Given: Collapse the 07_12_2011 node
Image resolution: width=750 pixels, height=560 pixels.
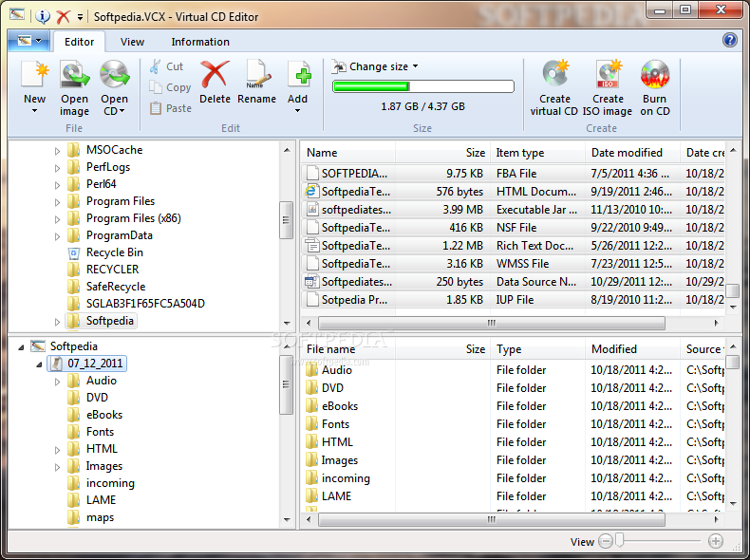Looking at the screenshot, I should (39, 364).
